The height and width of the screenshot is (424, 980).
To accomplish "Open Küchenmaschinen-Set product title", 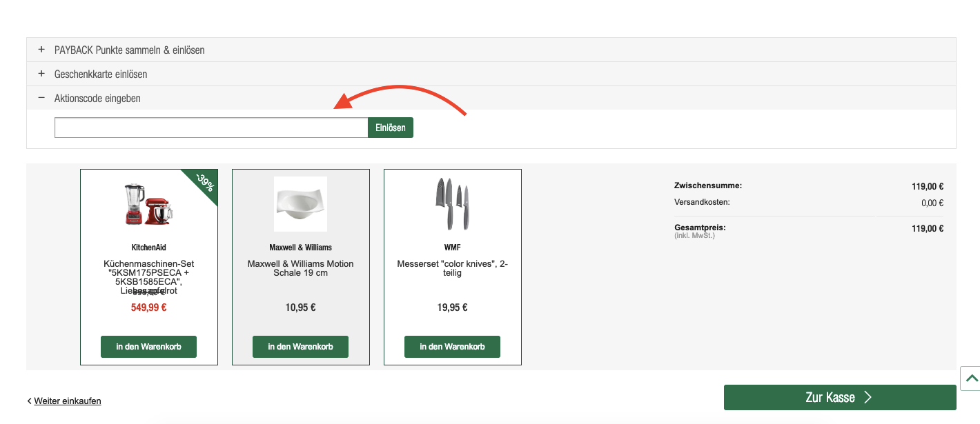I will click(x=148, y=276).
